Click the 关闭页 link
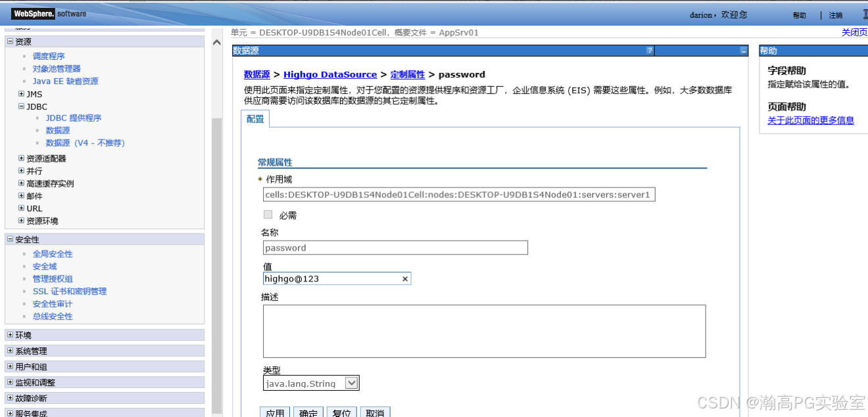 (x=855, y=32)
